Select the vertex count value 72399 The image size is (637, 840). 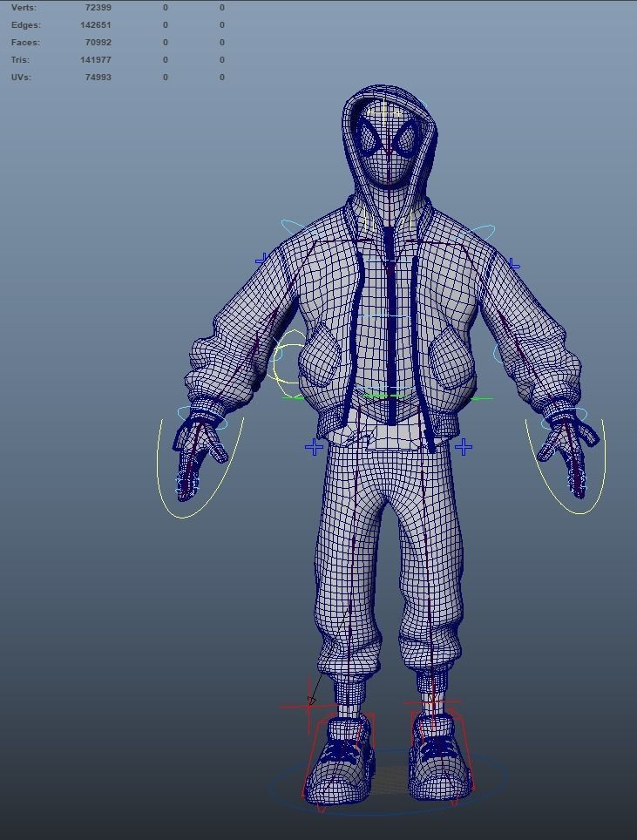point(98,8)
